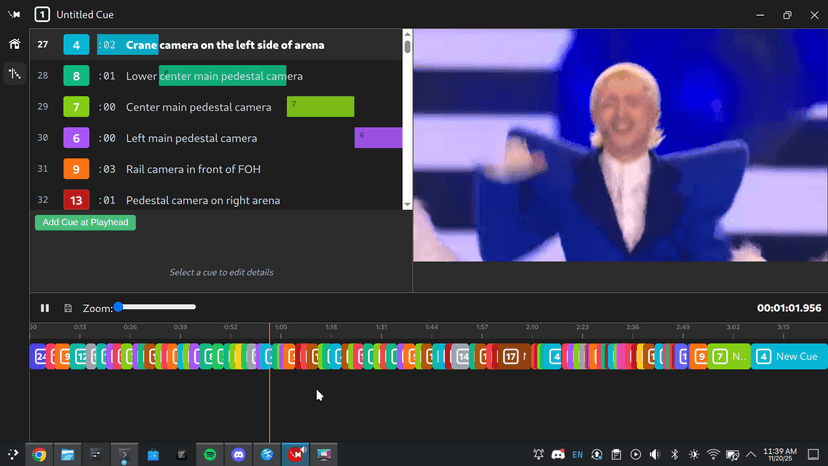Click the orange camera 9 badge
Viewport: 828px width, 466px height.
(77, 169)
